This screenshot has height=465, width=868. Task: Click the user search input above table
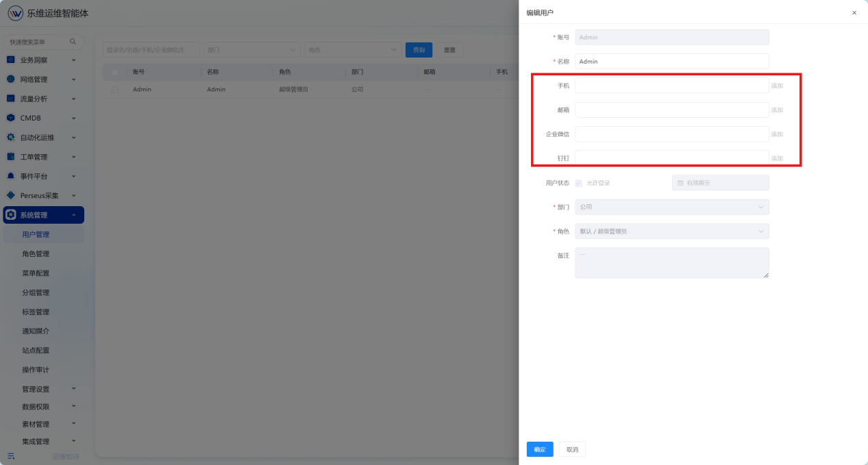coord(151,50)
